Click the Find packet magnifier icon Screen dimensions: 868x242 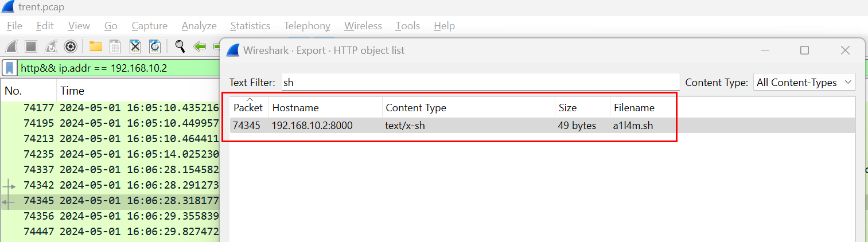click(x=180, y=46)
